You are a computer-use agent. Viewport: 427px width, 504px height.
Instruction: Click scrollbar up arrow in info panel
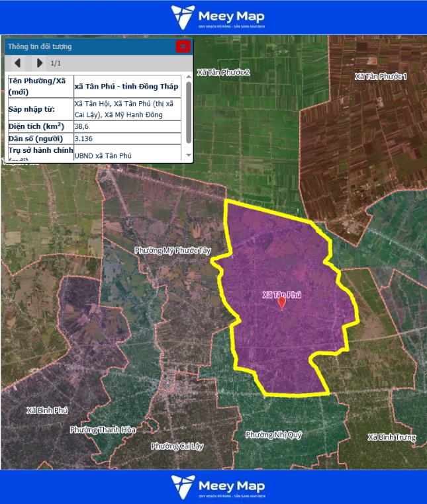(x=189, y=77)
